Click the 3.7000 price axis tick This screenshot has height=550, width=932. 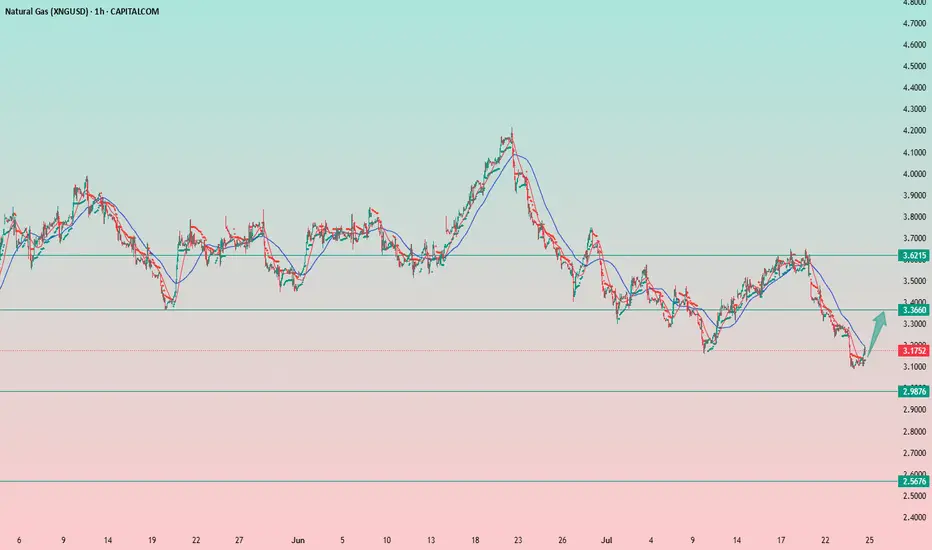(x=914, y=238)
